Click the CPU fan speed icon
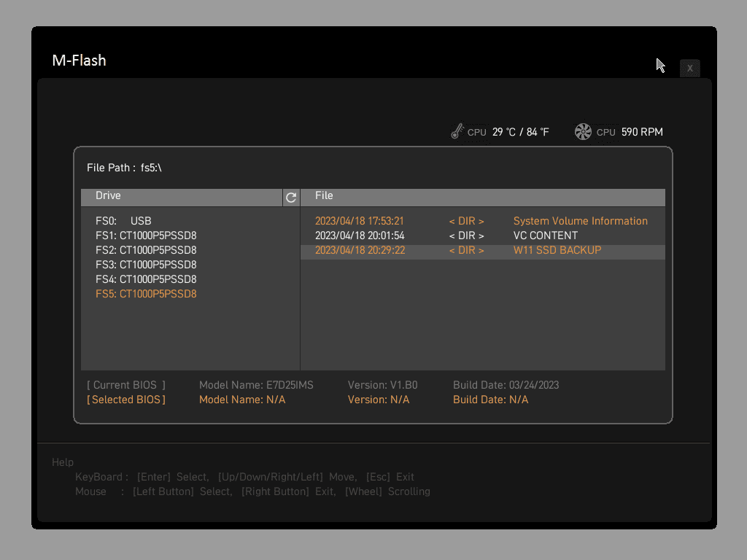 [583, 132]
